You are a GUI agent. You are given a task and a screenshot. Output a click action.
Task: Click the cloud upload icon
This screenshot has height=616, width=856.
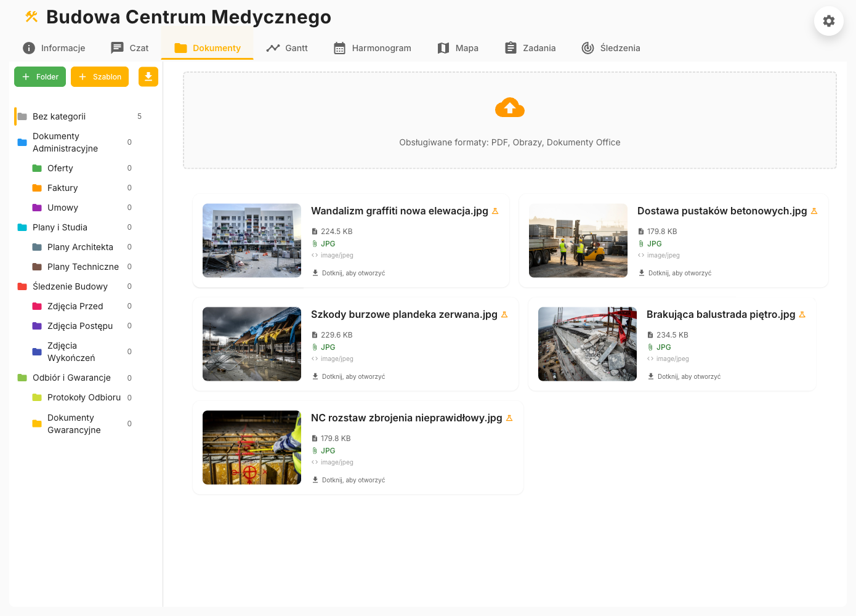509,108
